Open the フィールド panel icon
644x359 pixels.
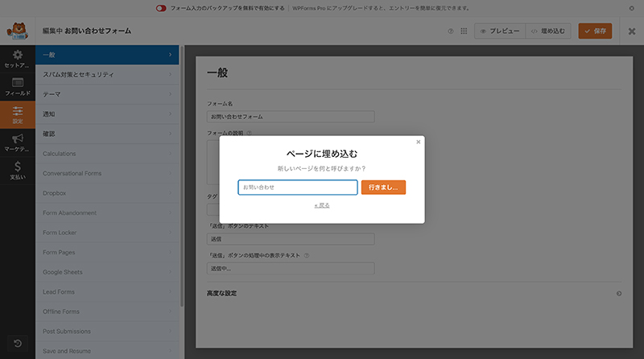pyautogui.click(x=17, y=87)
